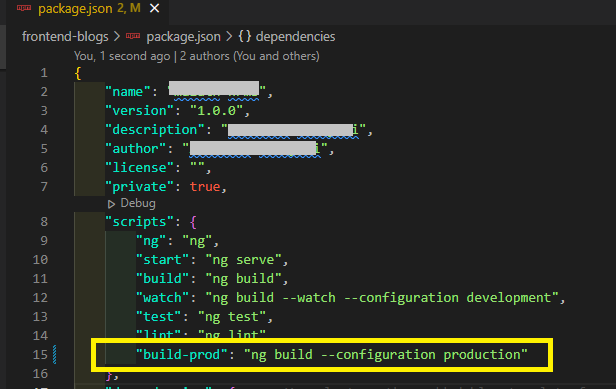Click the configuration production script value

coord(386,355)
